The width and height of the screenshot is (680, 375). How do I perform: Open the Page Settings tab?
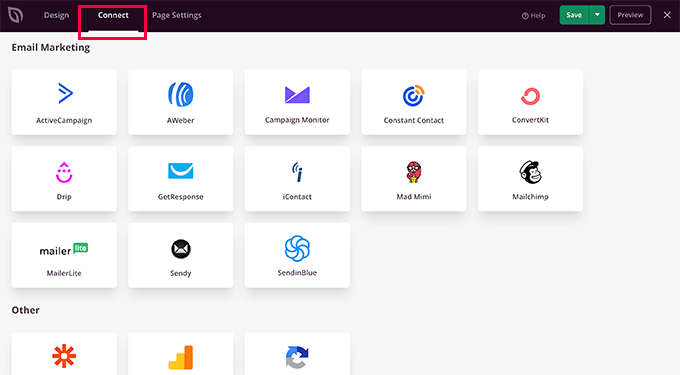click(177, 15)
